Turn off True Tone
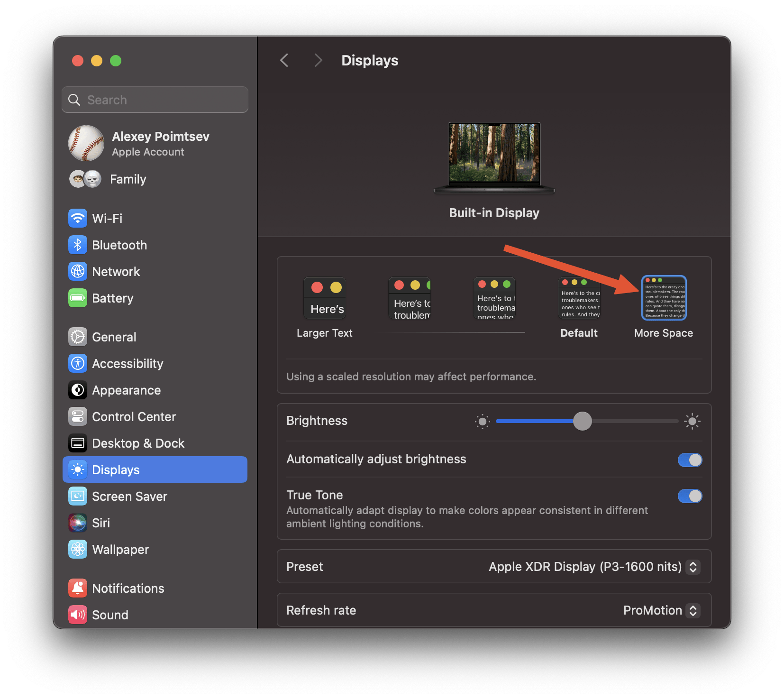784x699 pixels. pos(690,496)
